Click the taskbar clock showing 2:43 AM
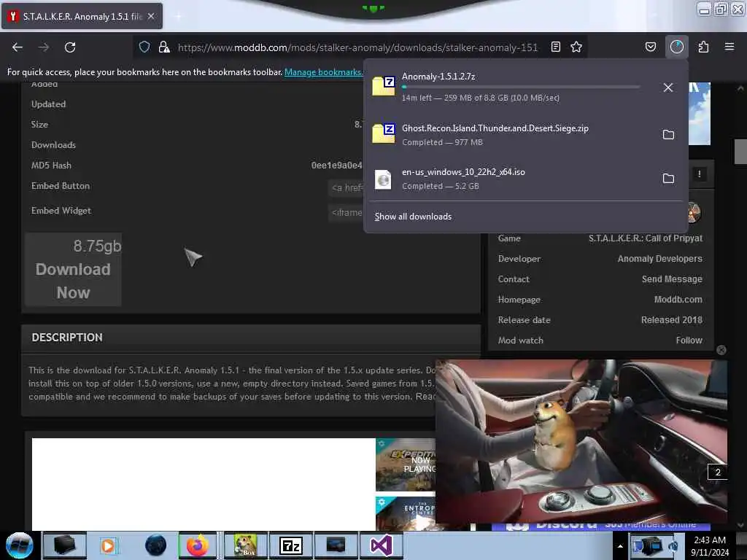Screen dimensions: 747x560 tap(710, 546)
